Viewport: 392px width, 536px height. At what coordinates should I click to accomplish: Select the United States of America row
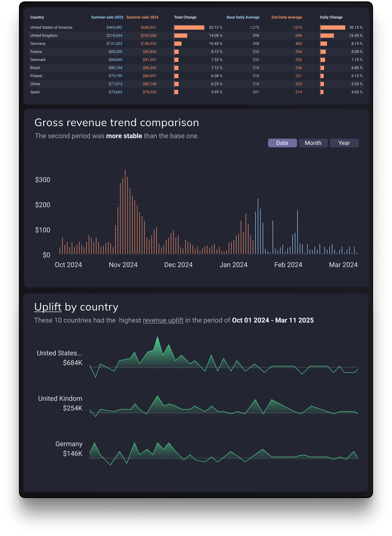click(51, 28)
